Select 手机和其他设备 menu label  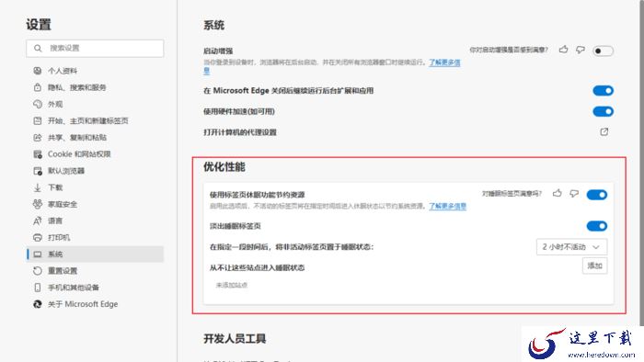point(73,288)
